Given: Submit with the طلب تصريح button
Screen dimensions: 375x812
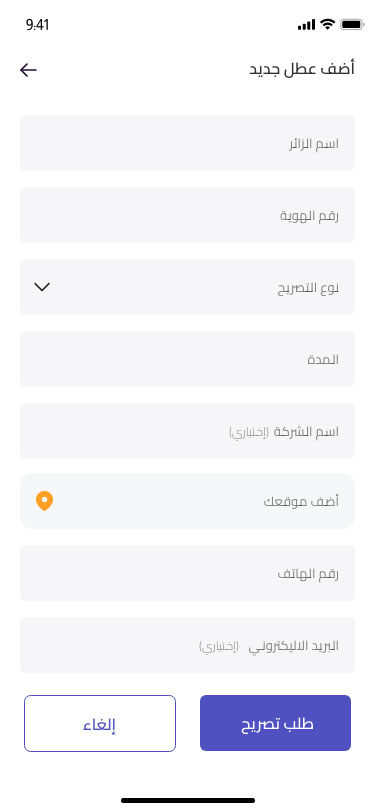Looking at the screenshot, I should click(x=276, y=723).
